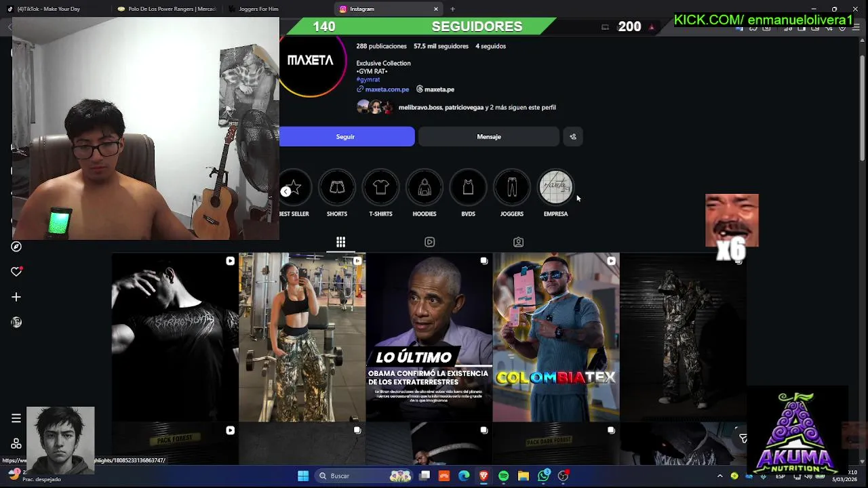
Task: Click the taskbar Buscar search box
Action: [x=365, y=476]
